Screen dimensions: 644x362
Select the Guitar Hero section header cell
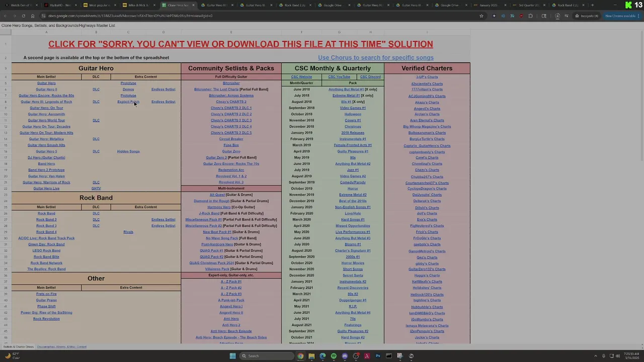96,68
